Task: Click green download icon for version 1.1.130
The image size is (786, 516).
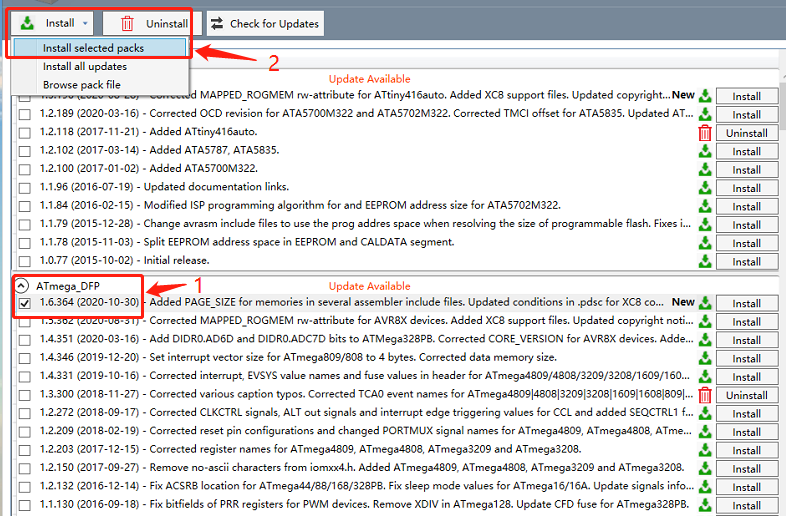Action: 705,504
